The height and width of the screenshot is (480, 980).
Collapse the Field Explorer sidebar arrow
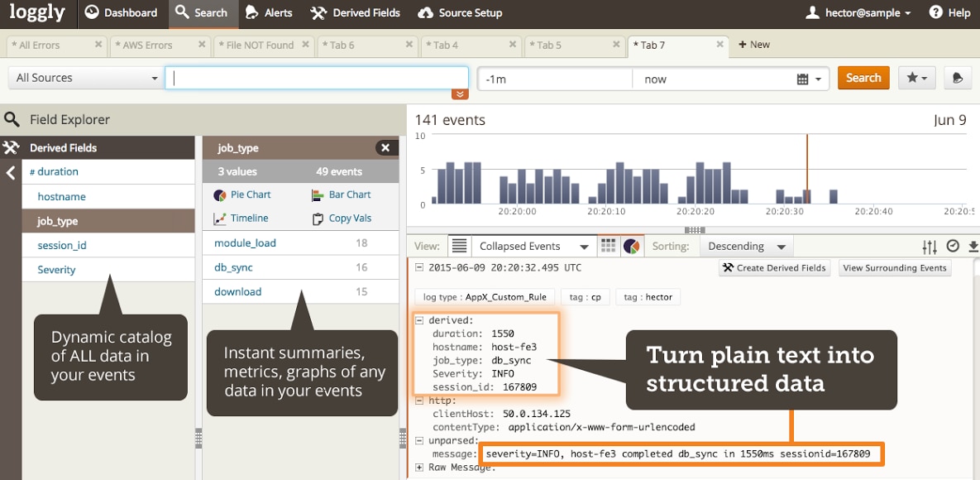click(11, 173)
